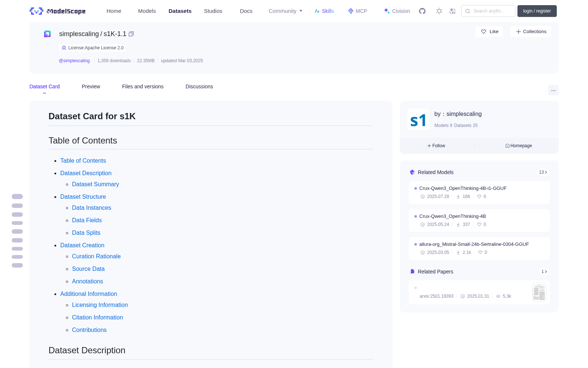588x368 pixels.
Task: Click the last outline marker in left sidebar
Action: pyautogui.click(x=17, y=265)
